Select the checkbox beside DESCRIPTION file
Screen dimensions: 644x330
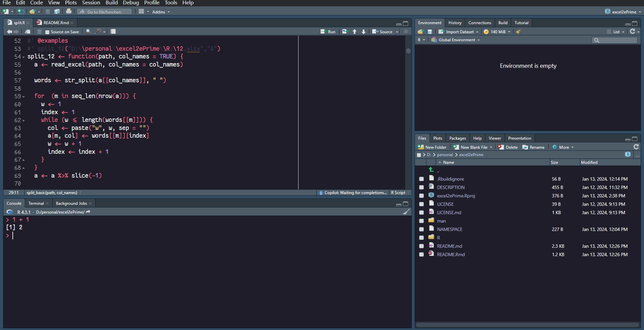click(x=421, y=187)
